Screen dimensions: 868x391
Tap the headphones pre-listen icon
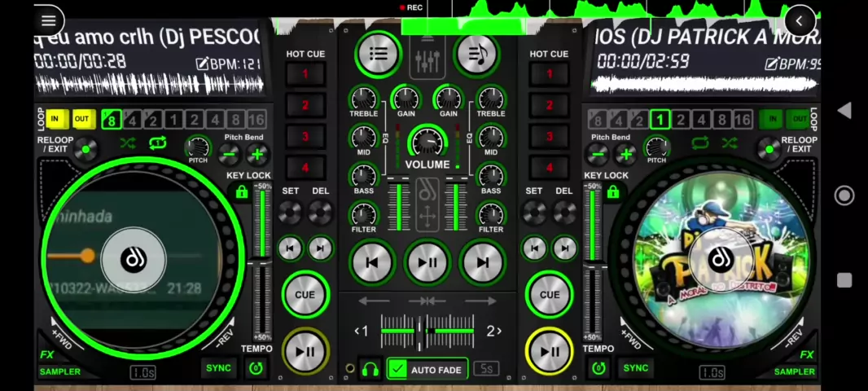pos(370,370)
